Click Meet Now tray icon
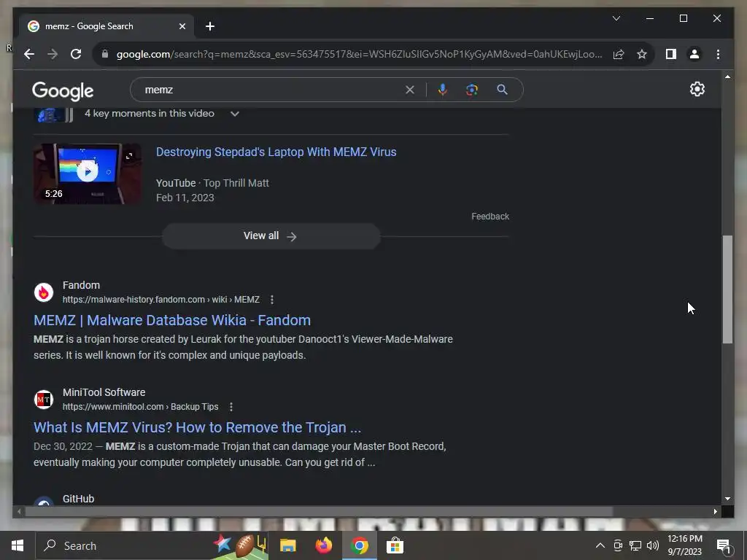Screen dimensions: 747x560 (618, 545)
